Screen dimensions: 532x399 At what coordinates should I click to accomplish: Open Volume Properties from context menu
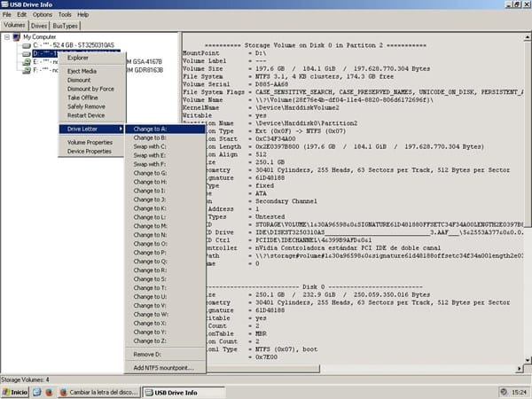pyautogui.click(x=90, y=142)
